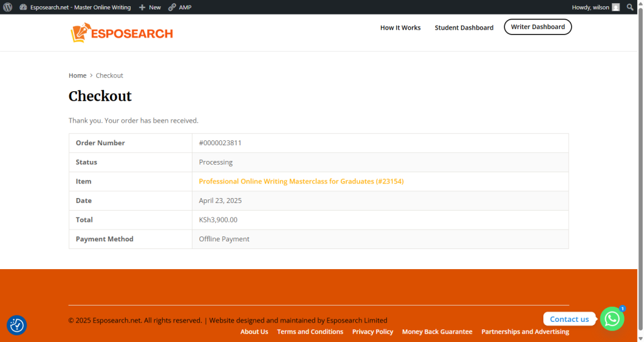Open the Howdy, wilson account menu
This screenshot has width=644, height=342.
click(x=596, y=7)
